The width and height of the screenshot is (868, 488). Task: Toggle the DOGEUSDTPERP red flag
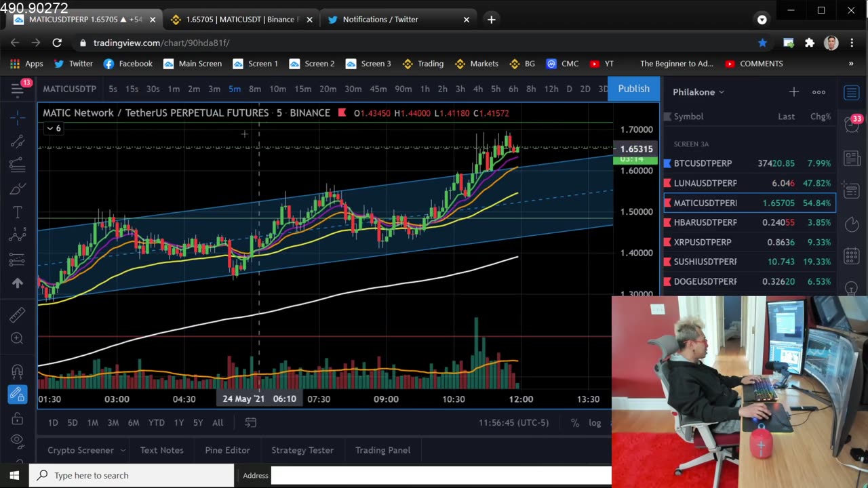668,281
